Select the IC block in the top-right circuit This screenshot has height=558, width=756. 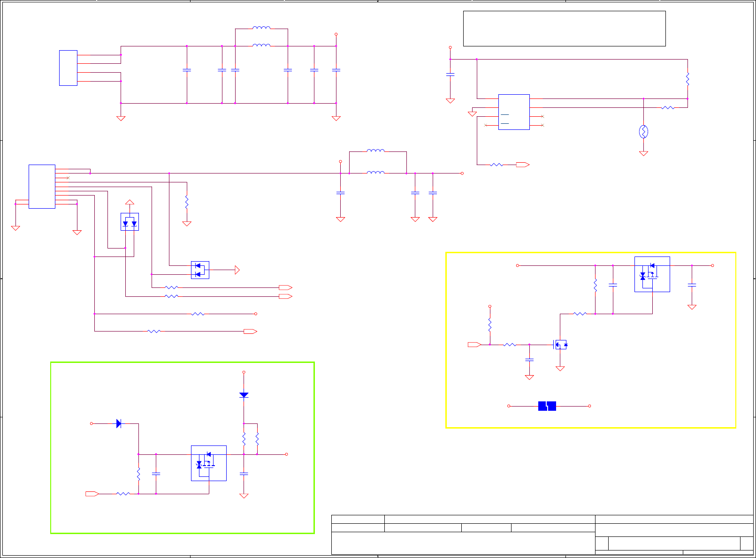[514, 112]
